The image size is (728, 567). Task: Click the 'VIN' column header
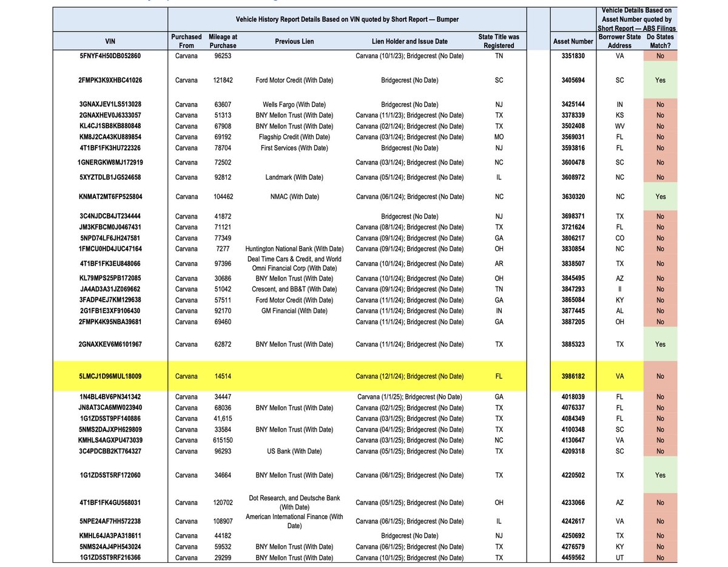110,41
